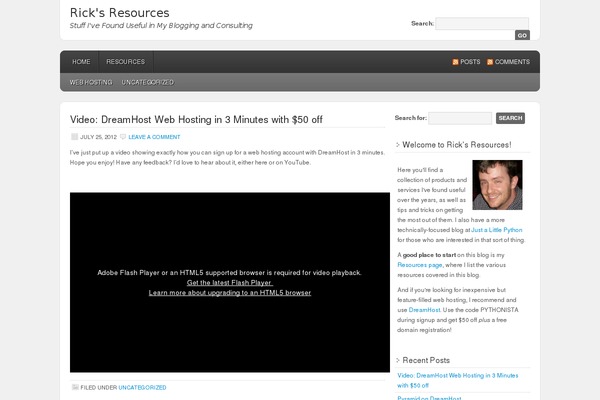Click the site tagline Stuff I've Found Useful
This screenshot has height=400, width=600.
click(x=161, y=26)
